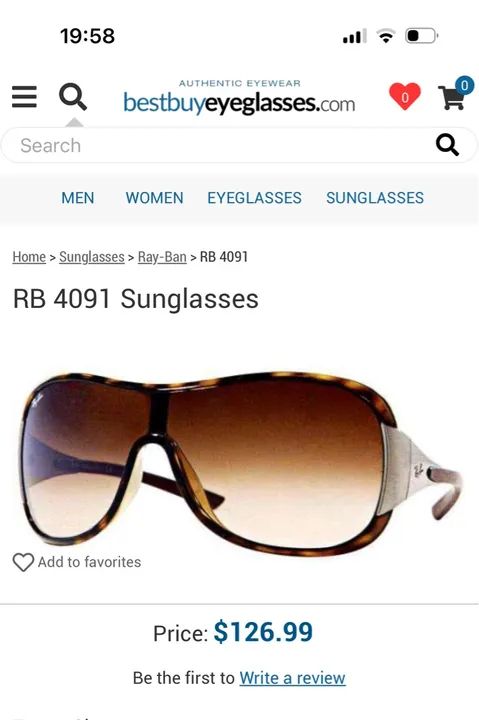Select the SUNGLASSES menu item
Screen dimensions: 479x720
click(x=375, y=198)
